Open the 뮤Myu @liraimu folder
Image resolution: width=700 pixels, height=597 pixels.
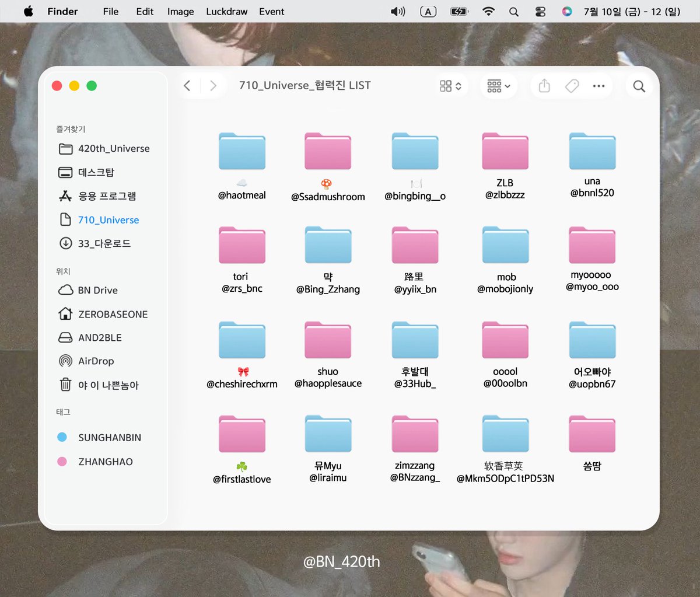click(328, 434)
